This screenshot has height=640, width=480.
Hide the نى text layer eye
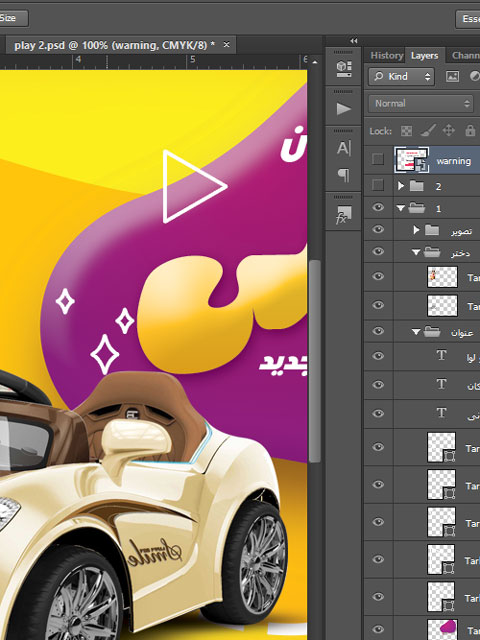point(378,413)
